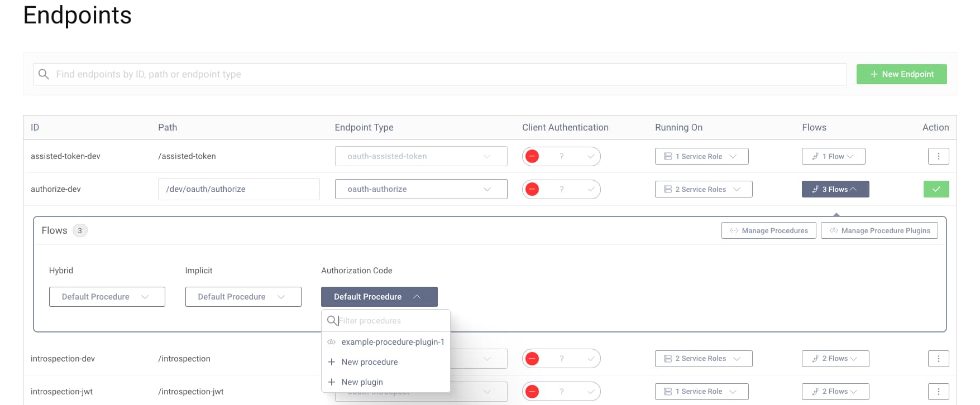Click question mark in introspection-jwt authentication toggle

coord(562,391)
